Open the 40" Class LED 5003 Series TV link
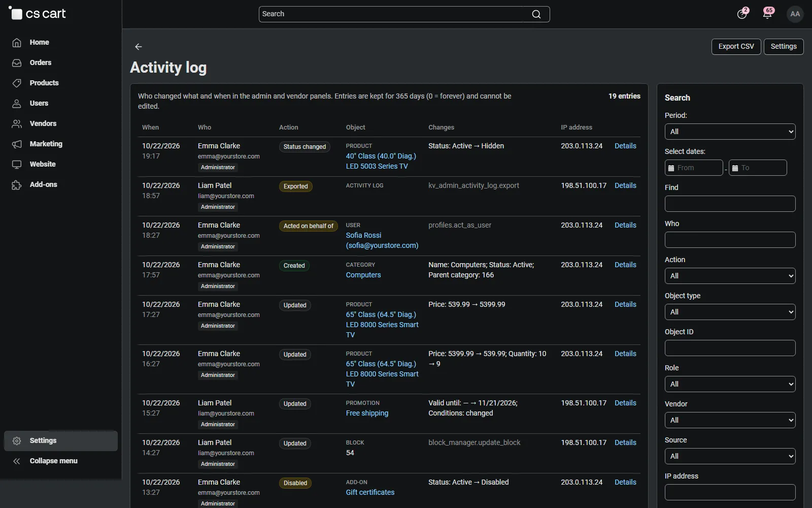 (381, 161)
